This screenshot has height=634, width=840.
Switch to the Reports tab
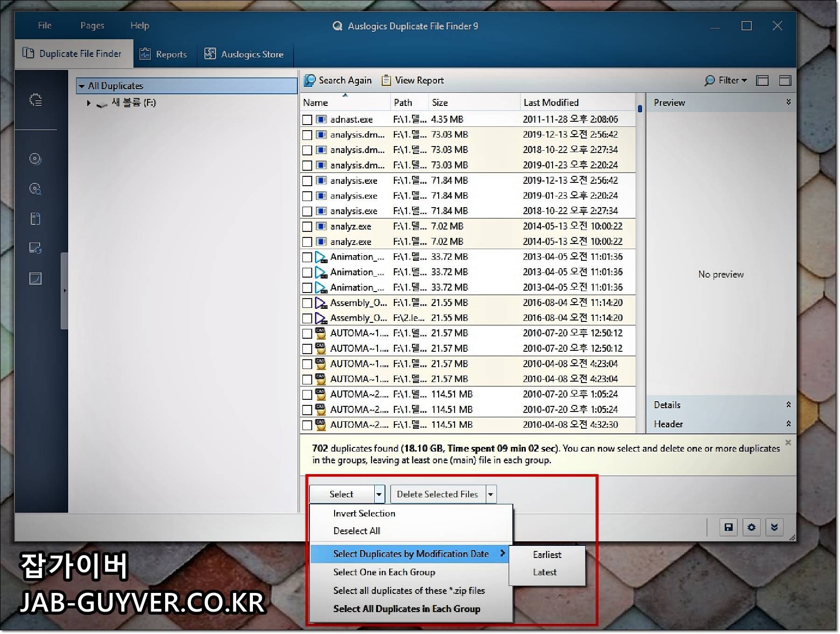coord(164,54)
